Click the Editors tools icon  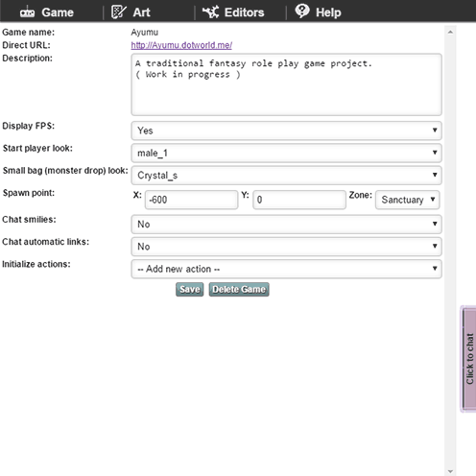point(211,12)
